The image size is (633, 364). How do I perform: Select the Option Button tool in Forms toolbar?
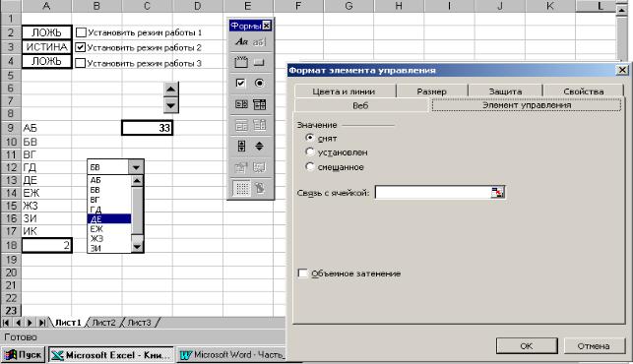(x=260, y=84)
